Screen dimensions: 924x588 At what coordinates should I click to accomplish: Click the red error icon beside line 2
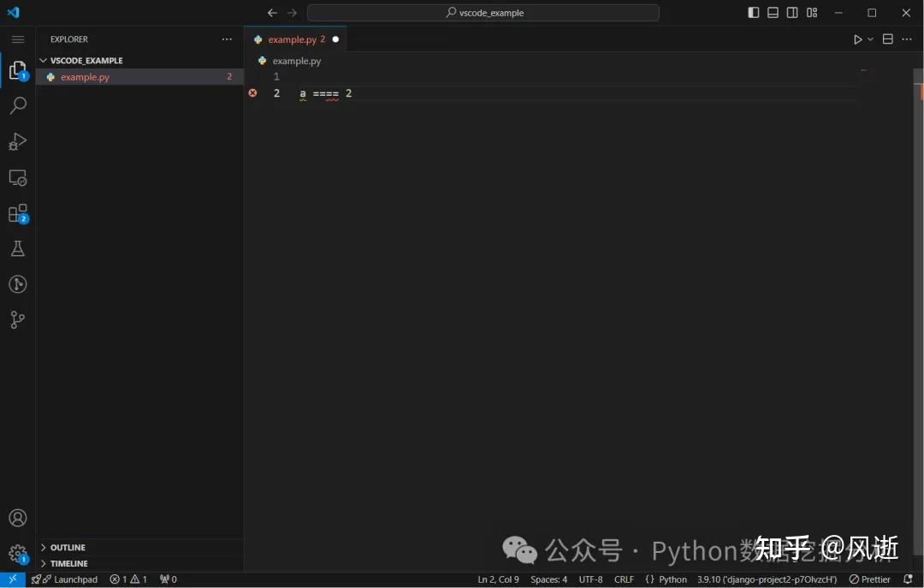tap(252, 92)
